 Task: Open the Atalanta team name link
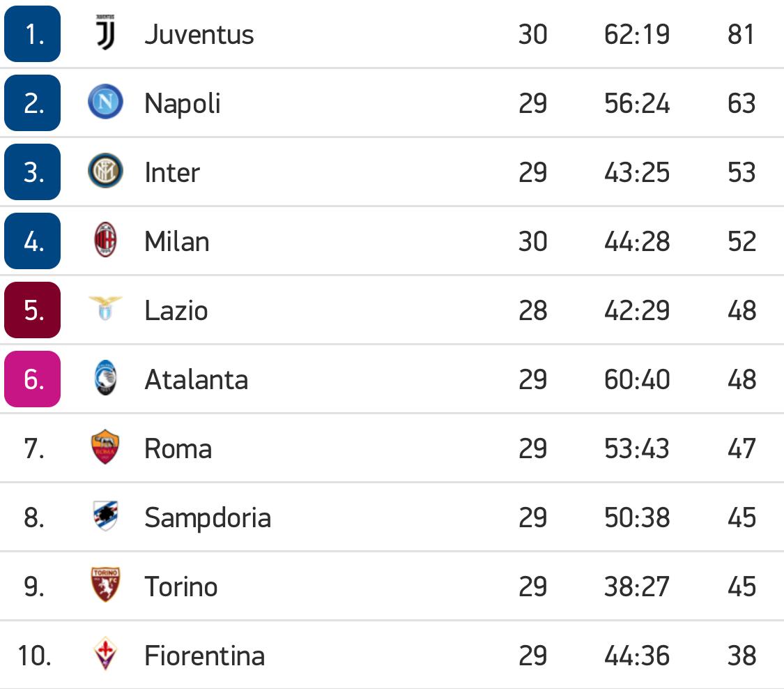tap(197, 379)
